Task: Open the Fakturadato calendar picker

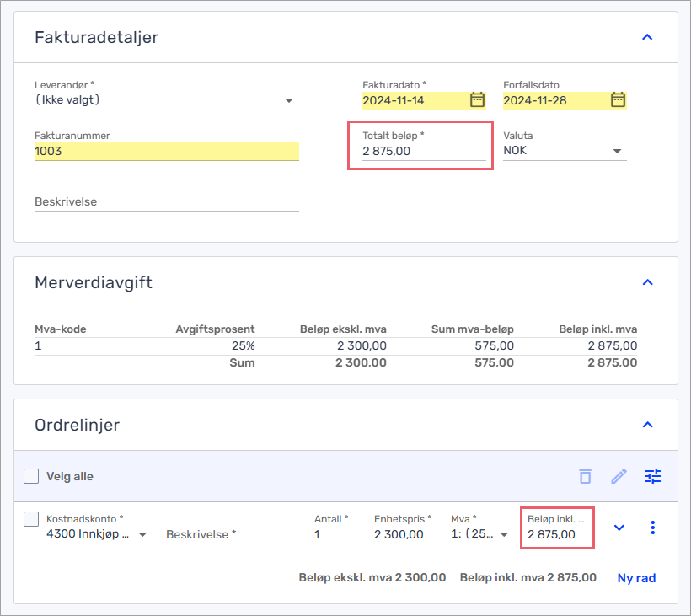Action: click(x=477, y=100)
